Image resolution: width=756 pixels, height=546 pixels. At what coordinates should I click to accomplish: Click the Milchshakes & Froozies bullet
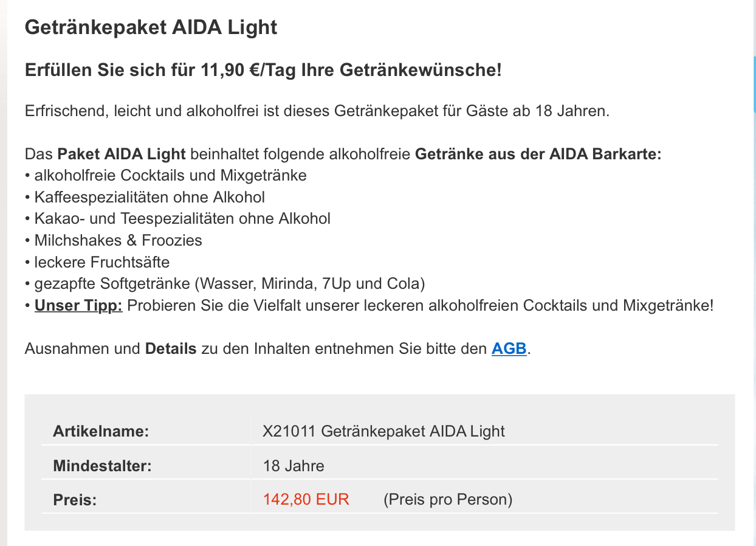tap(118, 240)
